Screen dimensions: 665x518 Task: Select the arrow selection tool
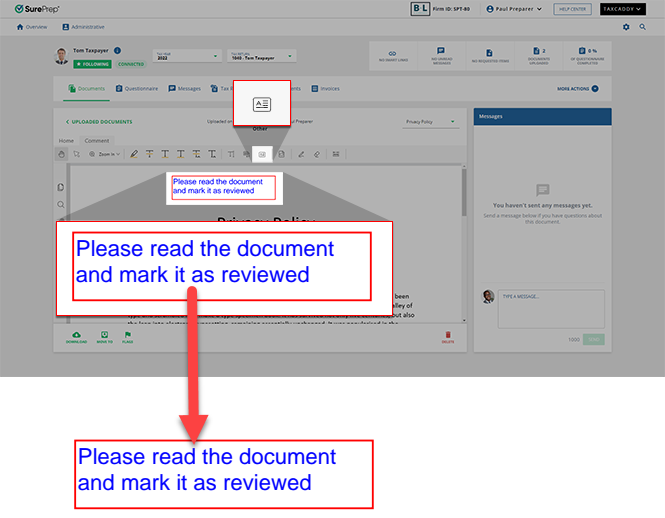[76, 154]
